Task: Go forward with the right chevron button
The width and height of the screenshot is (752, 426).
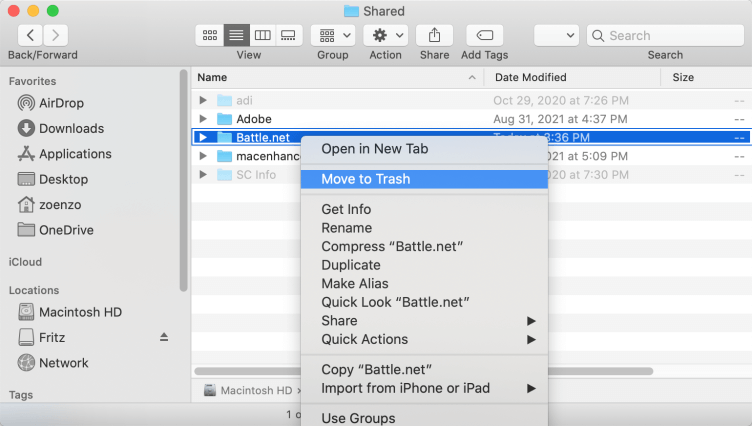Action: coord(55,35)
